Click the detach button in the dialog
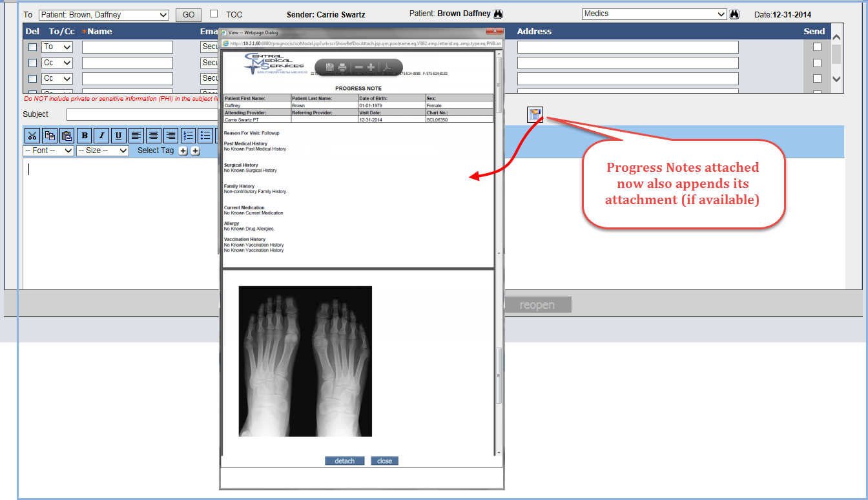This screenshot has height=500, width=868. (345, 461)
